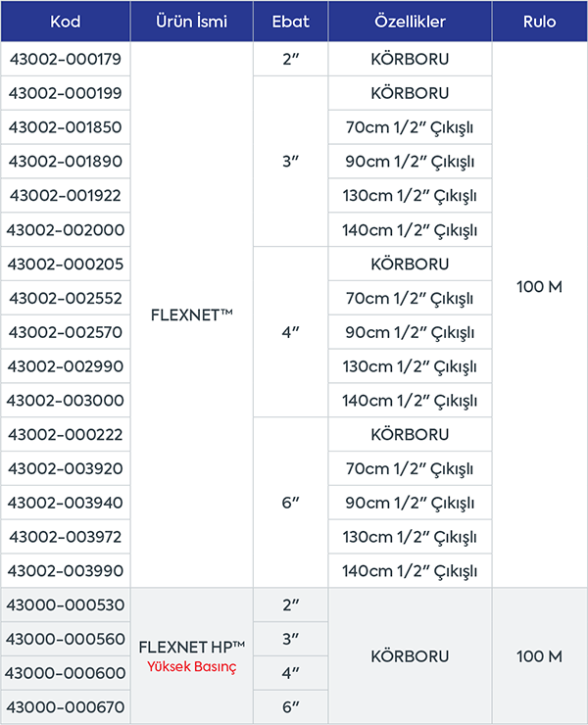This screenshot has height=725, width=588.
Task: Click product code 43002-002000
Action: coord(65,230)
